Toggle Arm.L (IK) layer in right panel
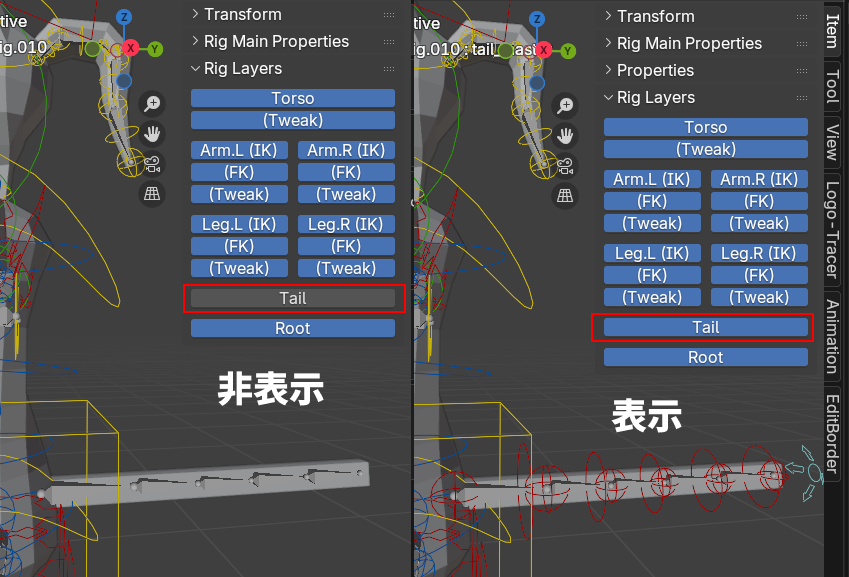 click(652, 179)
